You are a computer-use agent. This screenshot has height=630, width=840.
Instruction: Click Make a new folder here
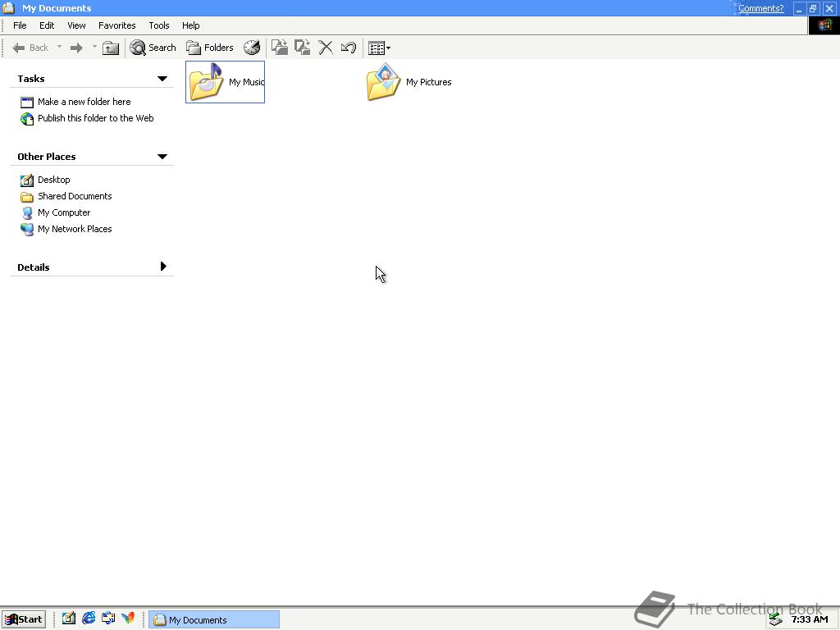pyautogui.click(x=84, y=102)
